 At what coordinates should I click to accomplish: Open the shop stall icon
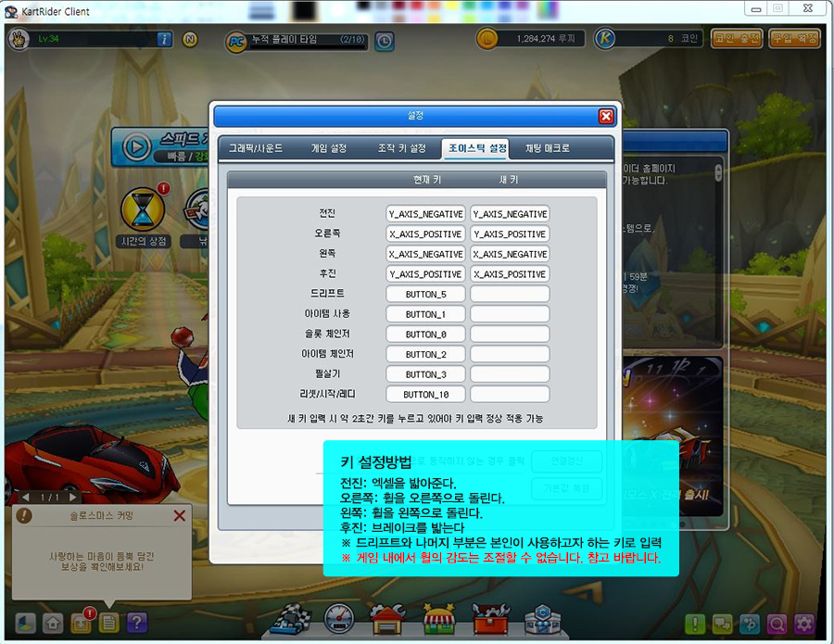click(437, 619)
